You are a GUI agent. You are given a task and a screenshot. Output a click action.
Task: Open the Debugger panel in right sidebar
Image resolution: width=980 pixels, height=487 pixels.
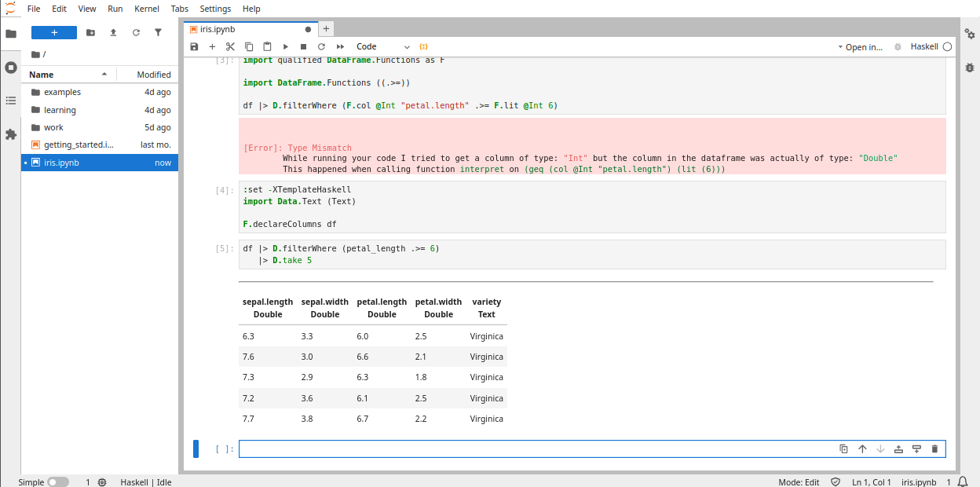(970, 68)
